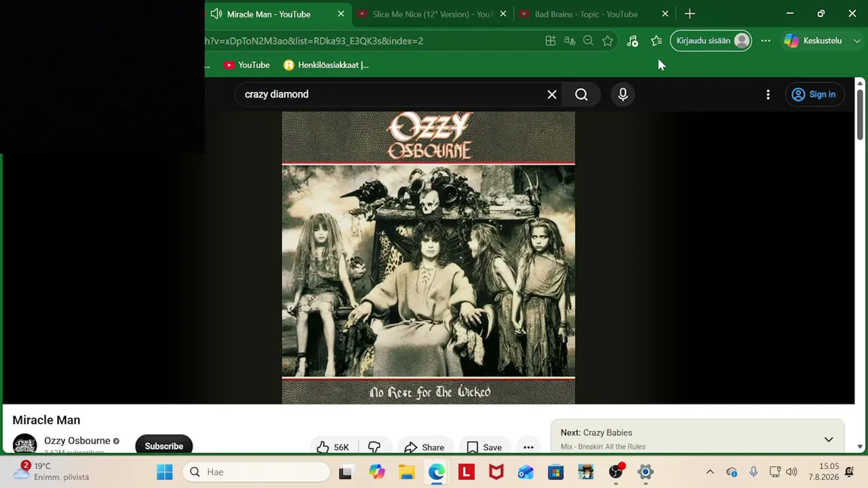Open the red L app on taskbar
The width and height of the screenshot is (868, 488).
(466, 472)
